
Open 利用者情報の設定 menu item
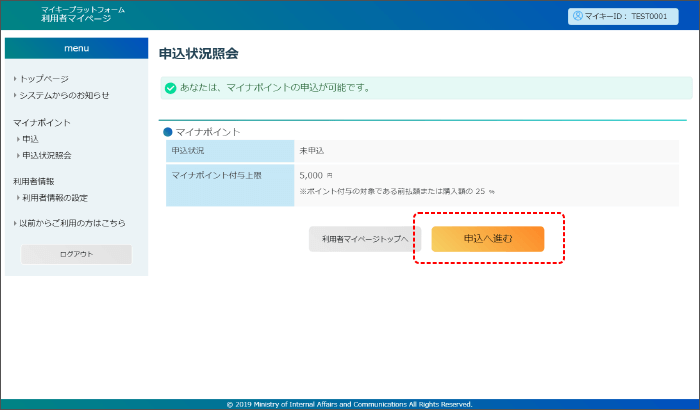[x=54, y=198]
